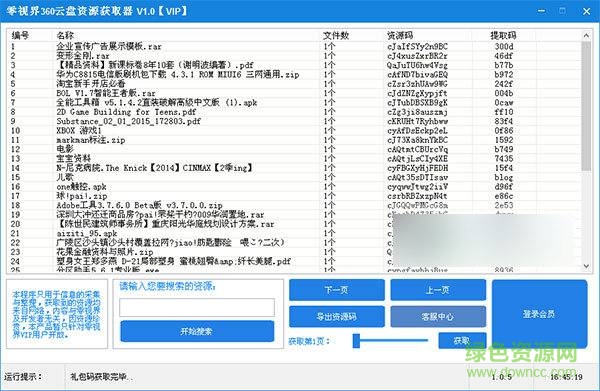Select row 花果金融资料与照片.zip
600x391 pixels.
tap(295, 252)
